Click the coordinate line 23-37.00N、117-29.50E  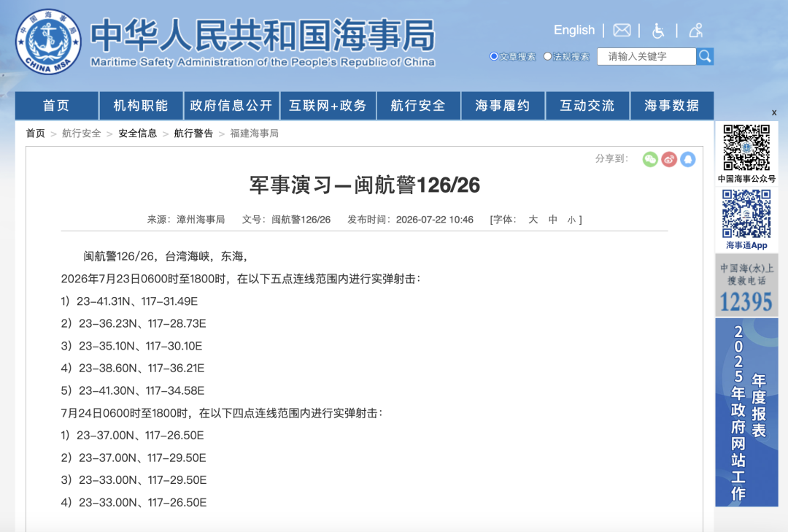pos(142,458)
